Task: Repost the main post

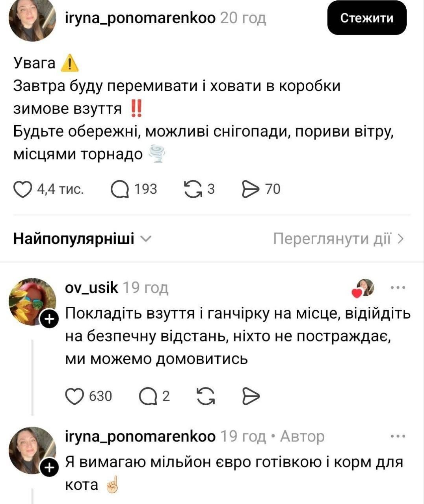Action: pyautogui.click(x=193, y=189)
